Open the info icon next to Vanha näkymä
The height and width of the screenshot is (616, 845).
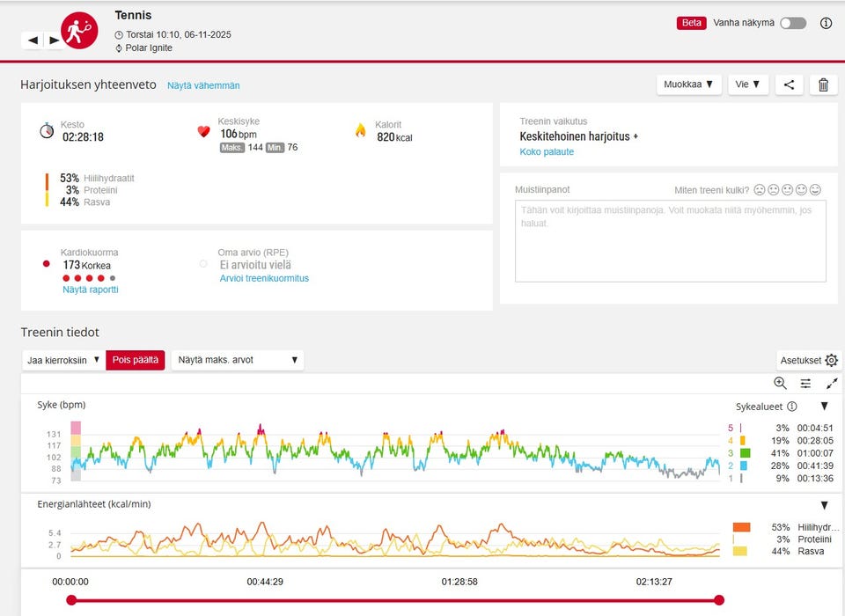click(826, 23)
